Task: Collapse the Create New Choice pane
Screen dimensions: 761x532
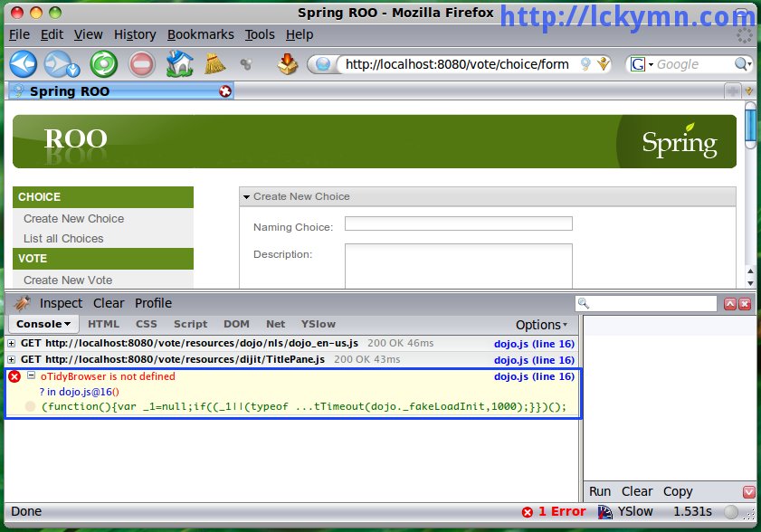Action: point(246,197)
